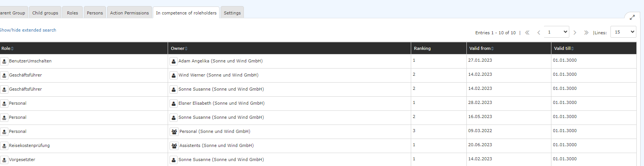Go to next page arrow
The height and width of the screenshot is (166, 644).
575,33
